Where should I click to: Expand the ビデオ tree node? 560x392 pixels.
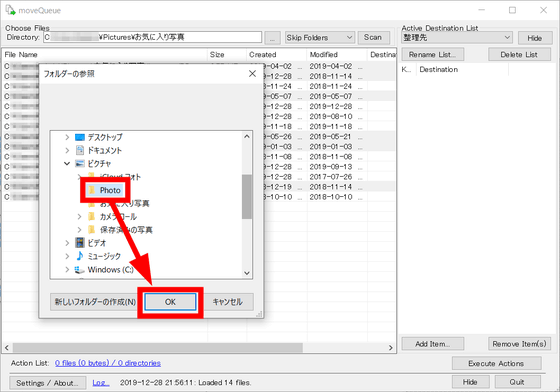(67, 243)
